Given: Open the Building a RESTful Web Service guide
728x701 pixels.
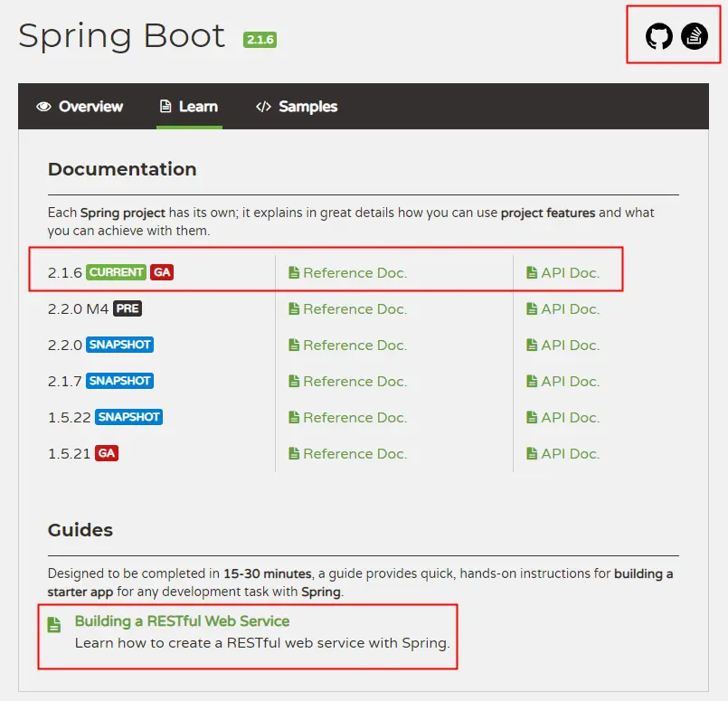Looking at the screenshot, I should click(x=182, y=621).
